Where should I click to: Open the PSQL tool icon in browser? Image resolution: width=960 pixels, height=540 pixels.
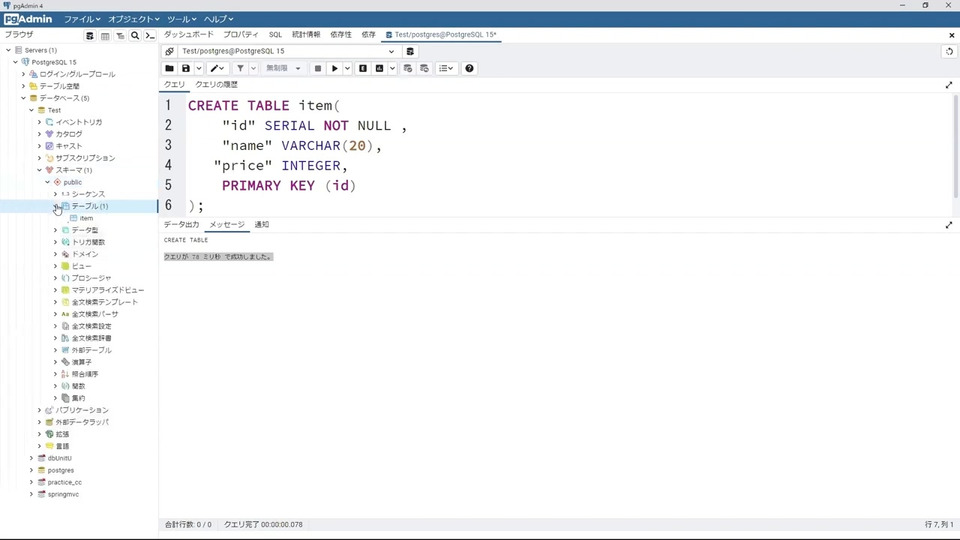150,36
